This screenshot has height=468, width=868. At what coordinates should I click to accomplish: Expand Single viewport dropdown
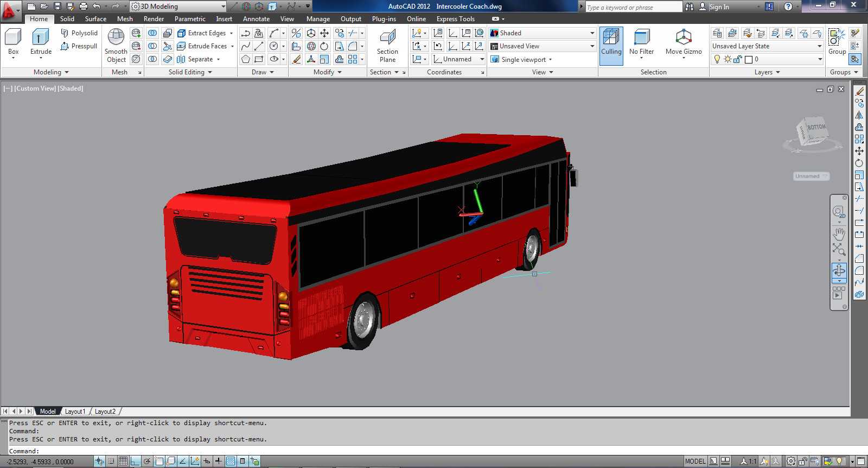pos(521,59)
